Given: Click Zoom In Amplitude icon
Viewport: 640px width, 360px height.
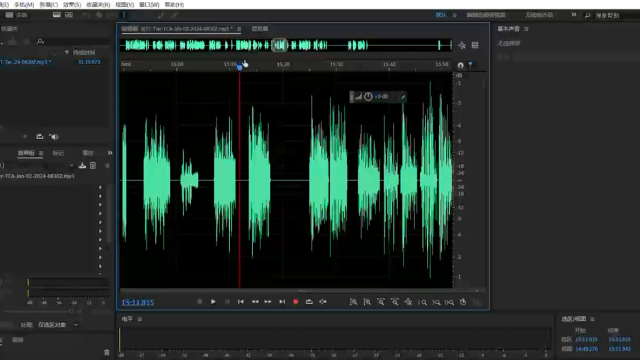Looking at the screenshot, I should pos(353,302).
